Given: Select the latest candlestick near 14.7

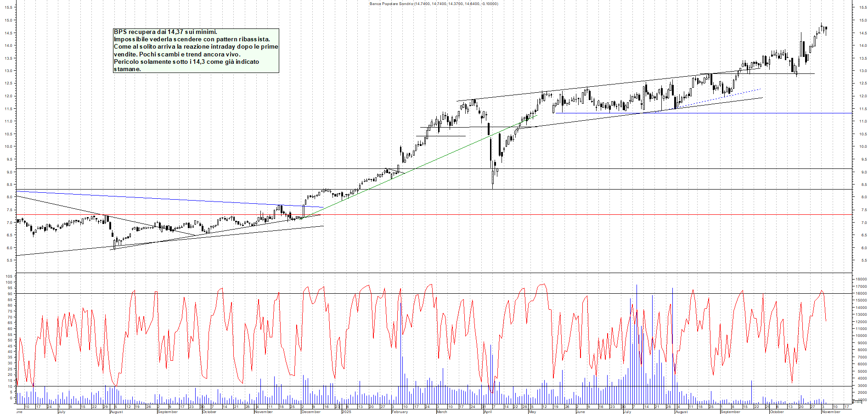Looking at the screenshot, I should (825, 28).
